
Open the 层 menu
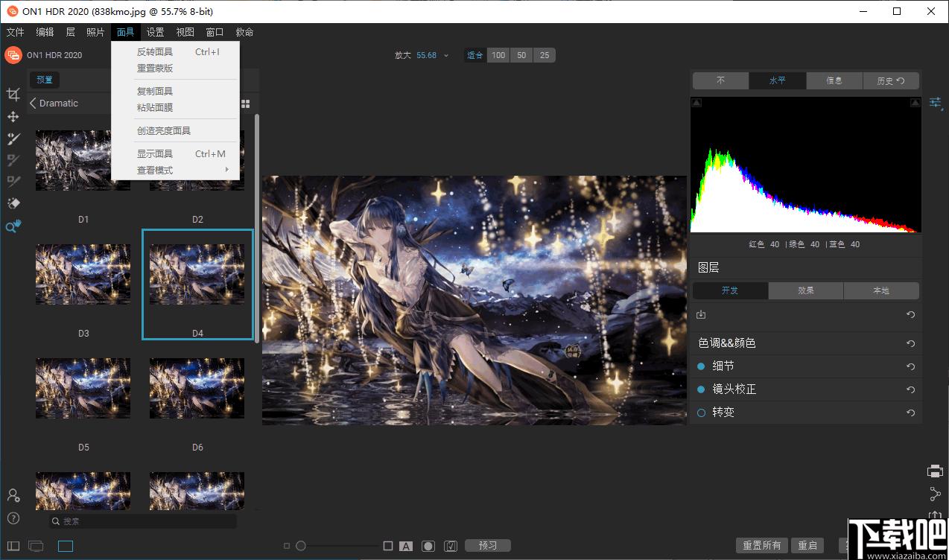70,32
